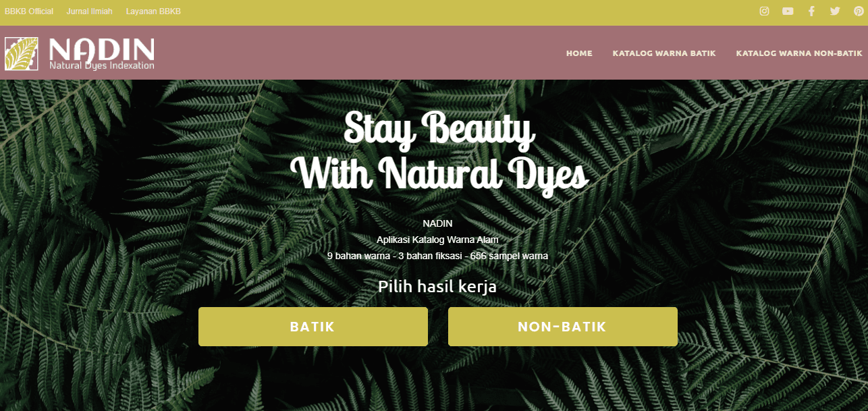Image resolution: width=868 pixels, height=411 pixels.
Task: Open Katalog Warna Non-Batik menu
Action: point(799,53)
